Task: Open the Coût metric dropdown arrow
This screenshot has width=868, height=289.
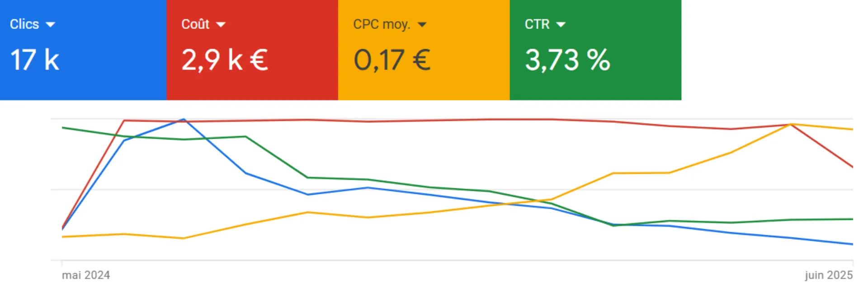Action: tap(221, 24)
